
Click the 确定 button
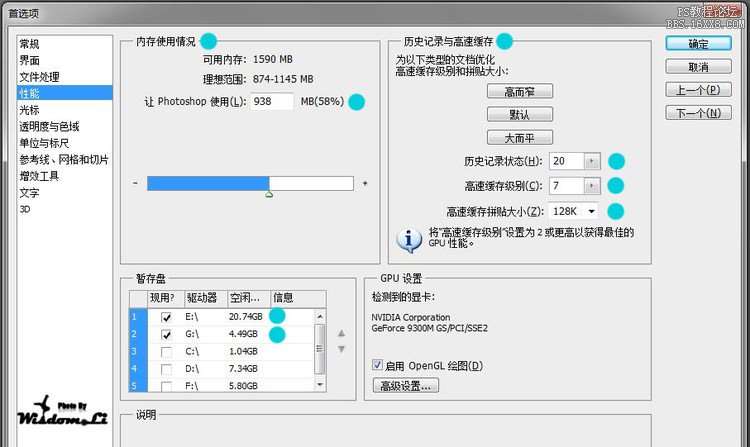point(698,44)
